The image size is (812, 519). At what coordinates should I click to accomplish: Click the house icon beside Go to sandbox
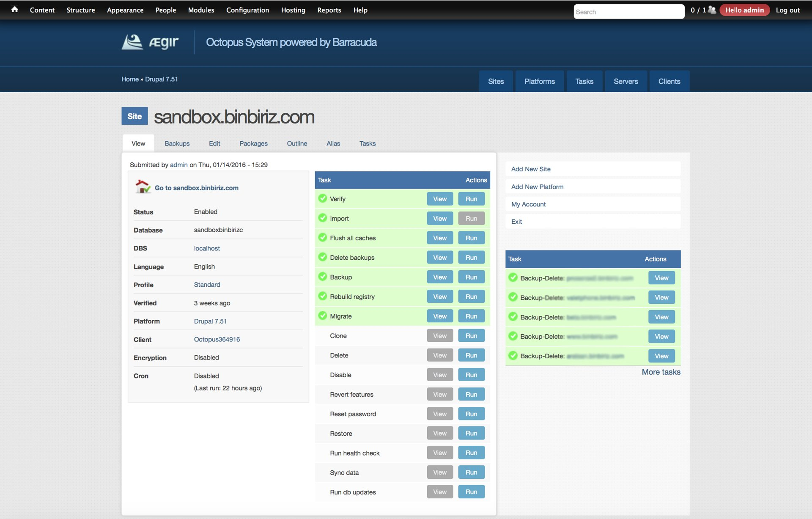(x=143, y=187)
